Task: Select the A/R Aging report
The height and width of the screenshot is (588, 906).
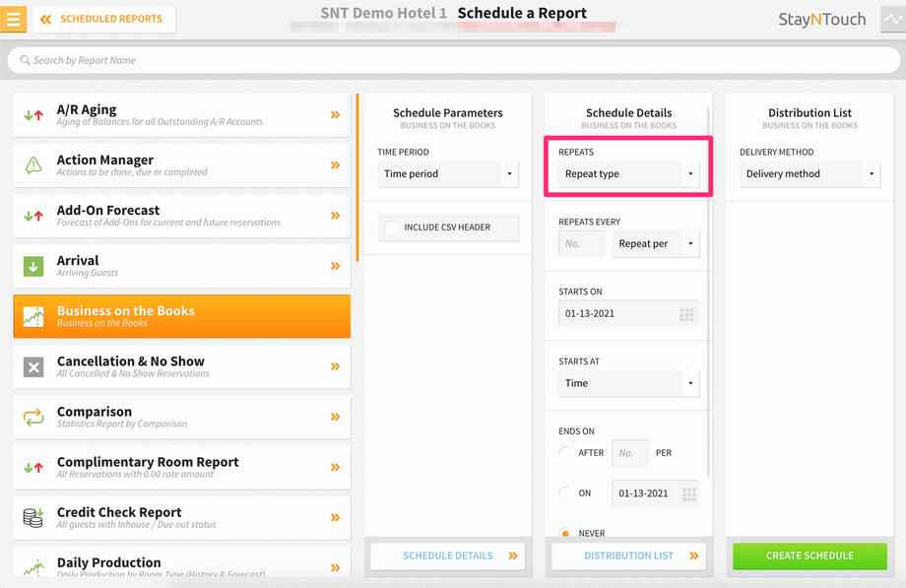Action: pyautogui.click(x=182, y=115)
